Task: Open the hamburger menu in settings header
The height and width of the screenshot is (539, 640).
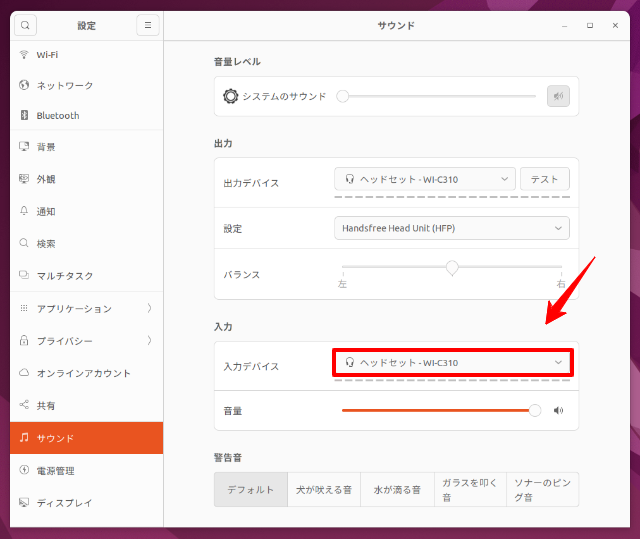Action: (x=148, y=25)
